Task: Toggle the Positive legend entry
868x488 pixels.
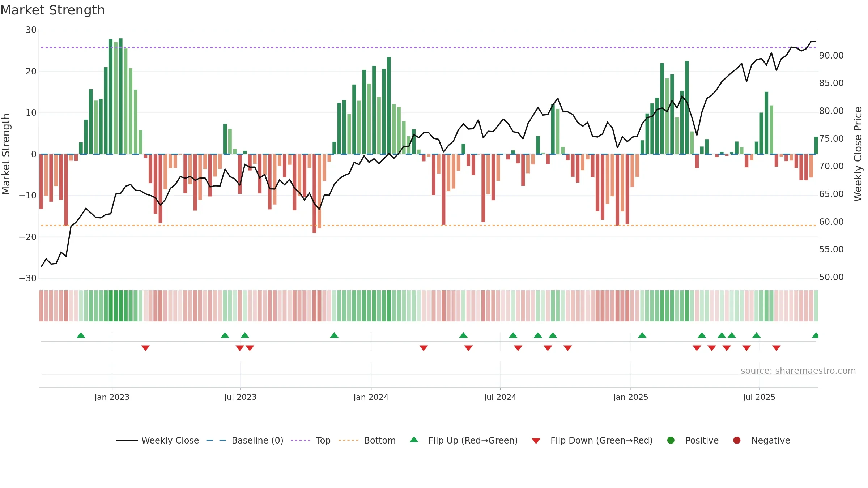Action: click(x=693, y=440)
